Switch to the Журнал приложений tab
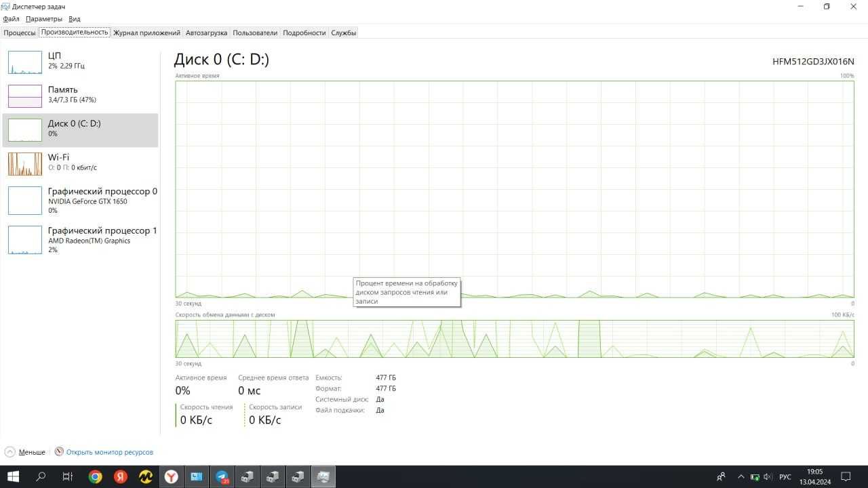The height and width of the screenshot is (488, 868). (x=146, y=33)
